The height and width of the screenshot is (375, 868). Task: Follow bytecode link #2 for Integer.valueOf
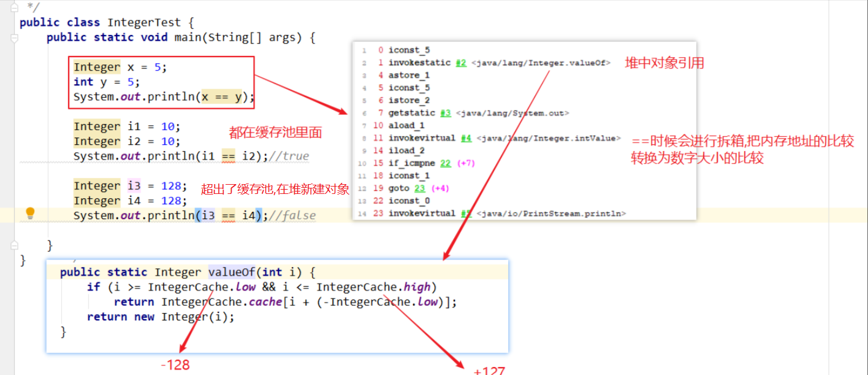pyautogui.click(x=461, y=63)
